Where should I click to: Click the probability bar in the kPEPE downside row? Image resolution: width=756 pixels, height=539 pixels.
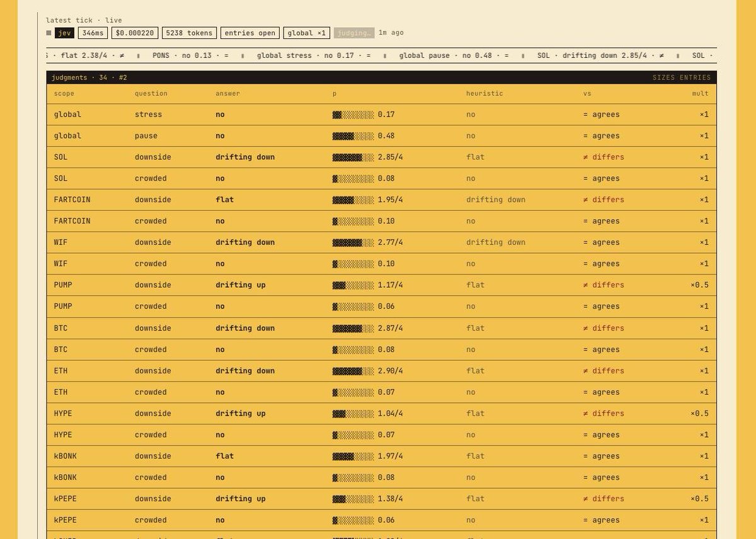click(x=353, y=499)
